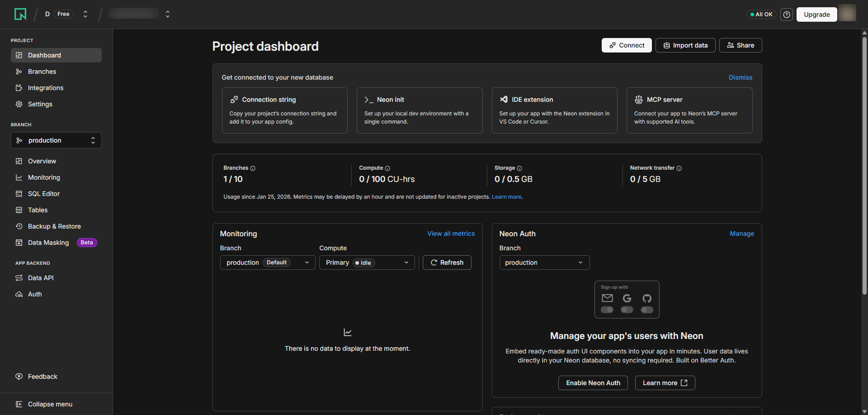
Task: Go to Backup & Restore page
Action: [54, 226]
